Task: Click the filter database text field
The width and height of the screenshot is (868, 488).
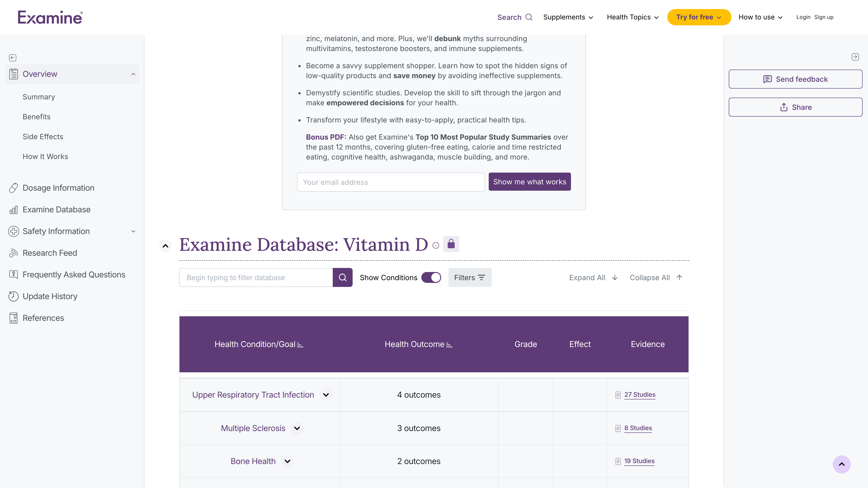Action: (256, 277)
